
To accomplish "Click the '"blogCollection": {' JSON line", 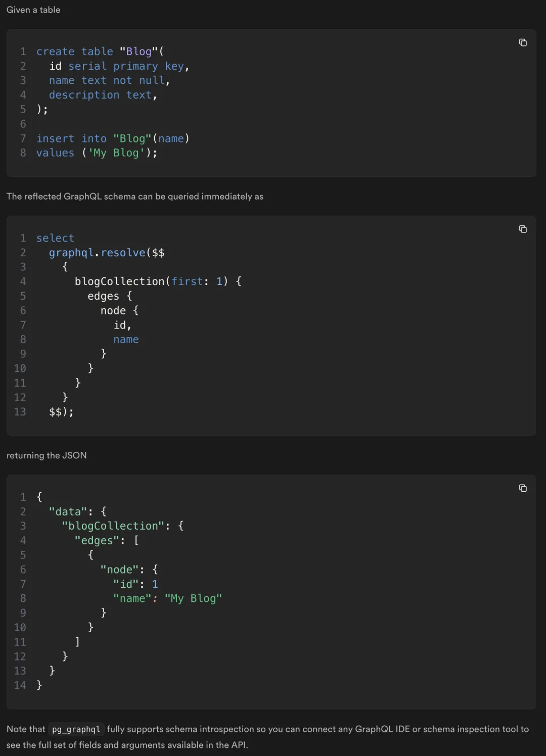I will (x=123, y=526).
